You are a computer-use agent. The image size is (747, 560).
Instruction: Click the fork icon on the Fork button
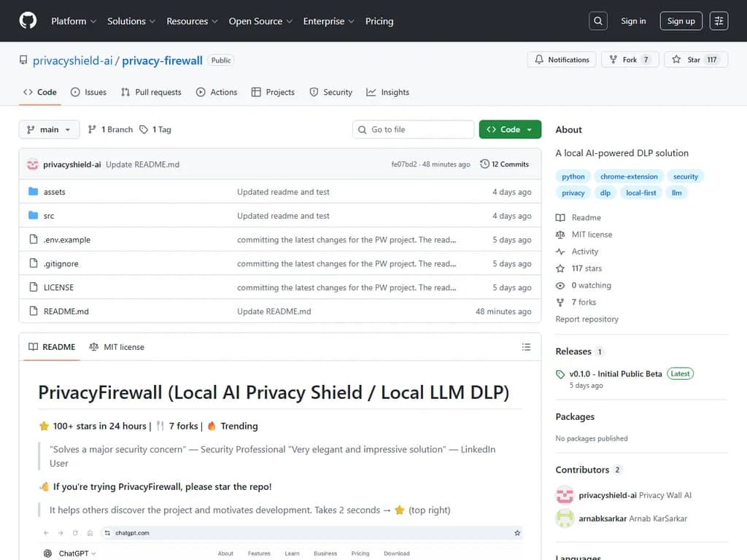point(614,59)
